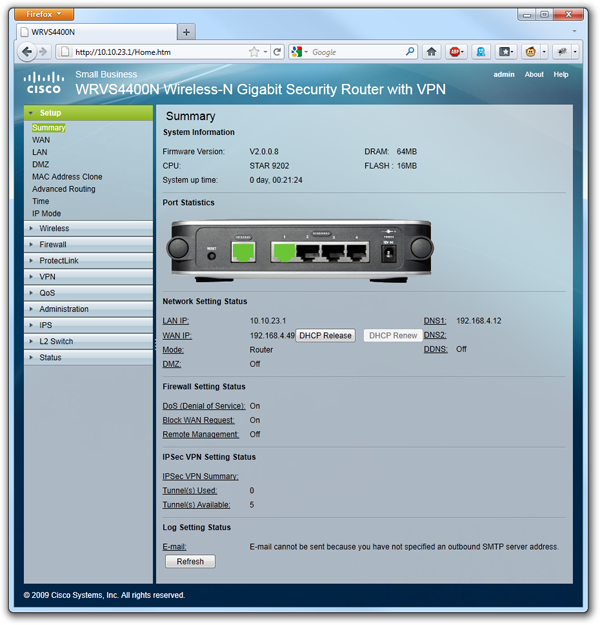Select the WRVS4400N browser tab
The width and height of the screenshot is (600, 625).
click(x=96, y=32)
